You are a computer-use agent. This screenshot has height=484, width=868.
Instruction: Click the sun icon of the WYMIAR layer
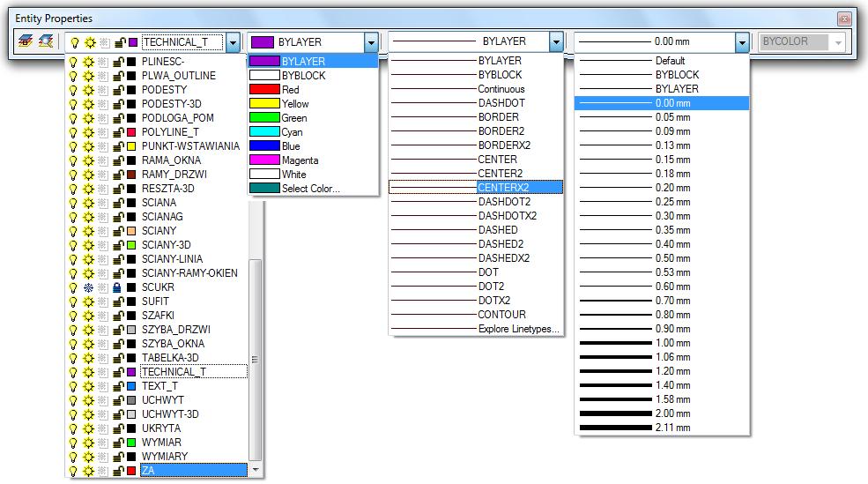pyautogui.click(x=88, y=443)
